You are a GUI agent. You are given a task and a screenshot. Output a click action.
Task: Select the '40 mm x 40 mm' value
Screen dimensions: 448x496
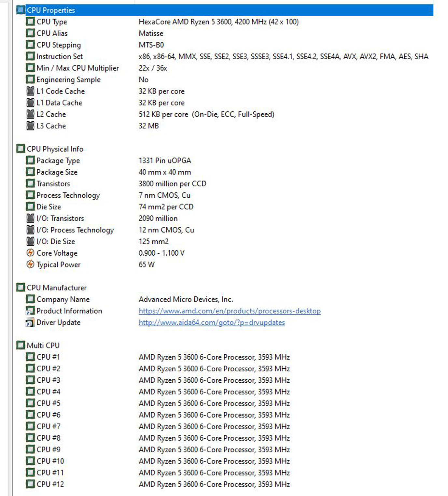tap(165, 172)
